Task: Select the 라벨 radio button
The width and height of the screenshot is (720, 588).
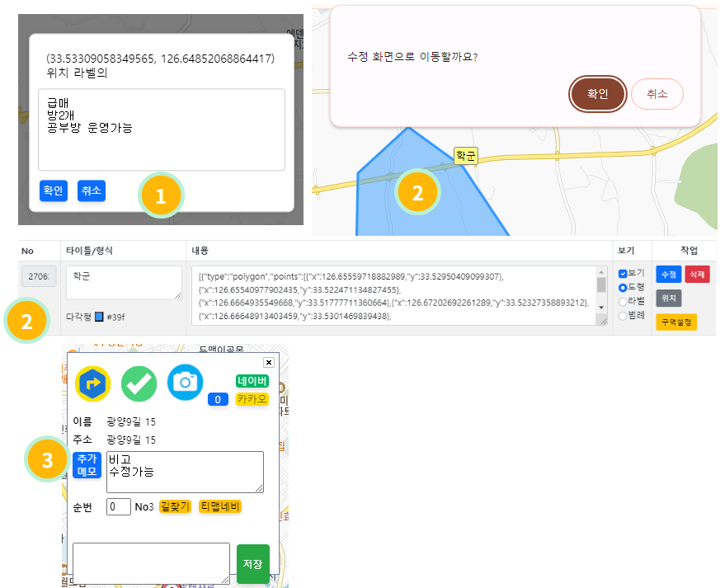Action: 623,301
